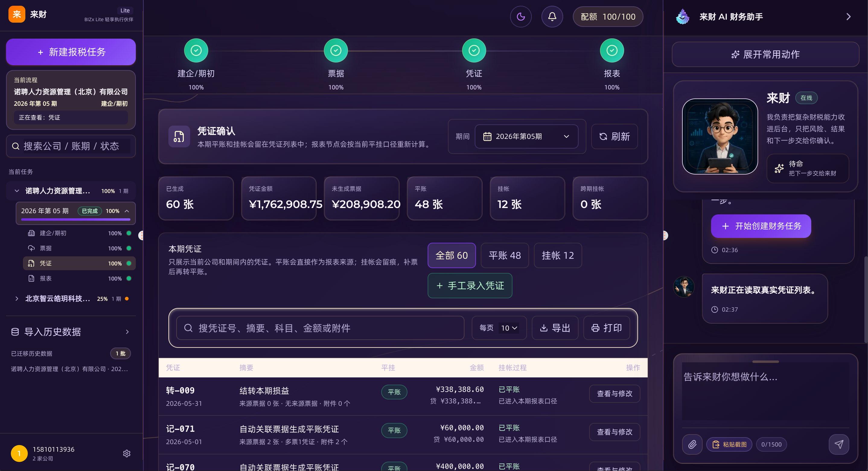Click the 打印 print button
The height and width of the screenshot is (471, 868).
(x=607, y=328)
